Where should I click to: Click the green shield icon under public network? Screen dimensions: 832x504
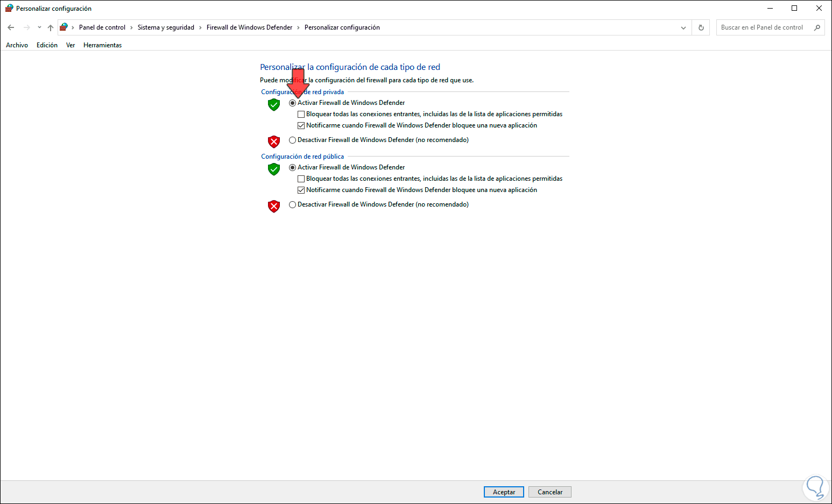tap(274, 169)
